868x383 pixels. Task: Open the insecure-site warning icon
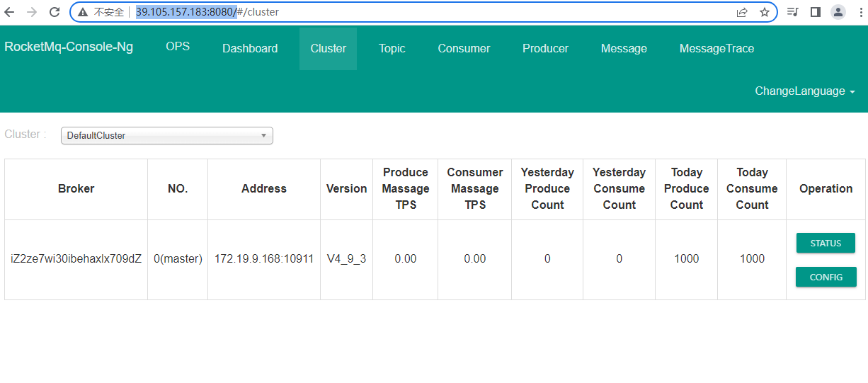click(x=84, y=12)
